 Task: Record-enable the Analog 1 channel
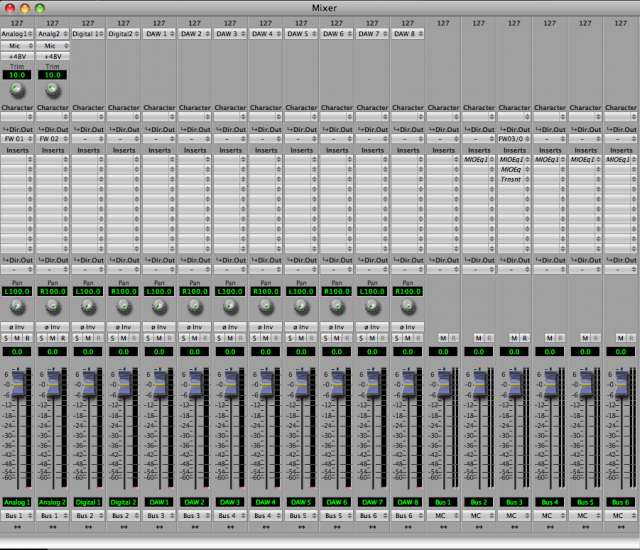pos(27,338)
